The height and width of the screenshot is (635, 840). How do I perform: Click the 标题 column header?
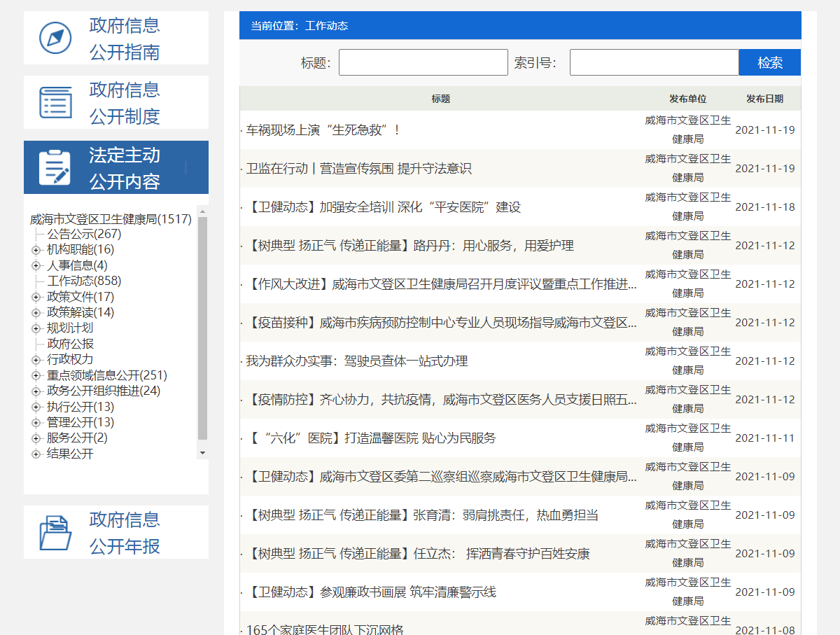click(x=441, y=99)
